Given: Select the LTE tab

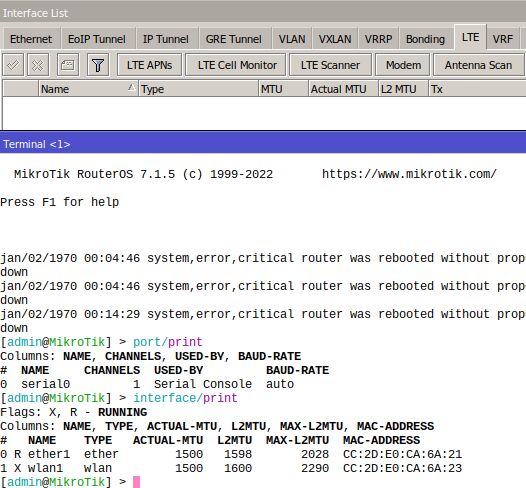Looking at the screenshot, I should click(x=470, y=37).
